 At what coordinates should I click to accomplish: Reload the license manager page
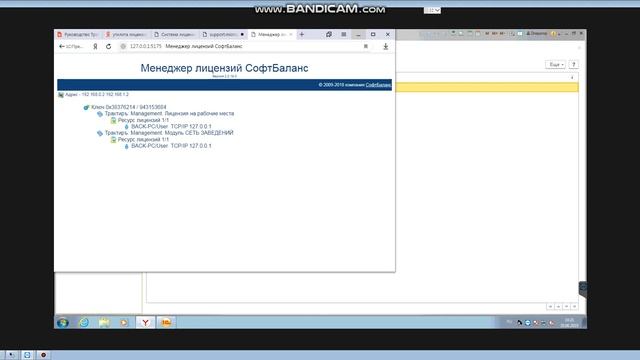click(x=109, y=47)
